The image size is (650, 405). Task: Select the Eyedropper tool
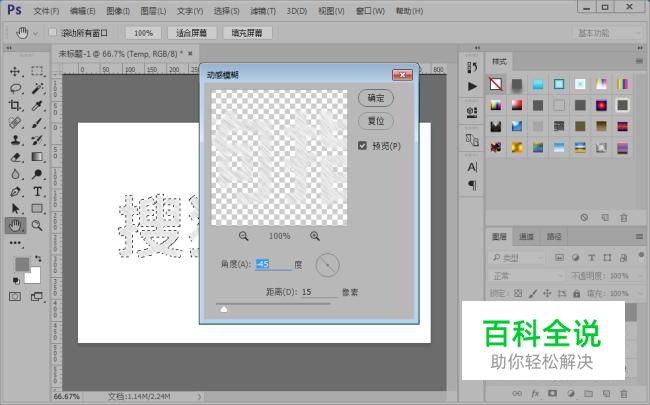[x=37, y=105]
